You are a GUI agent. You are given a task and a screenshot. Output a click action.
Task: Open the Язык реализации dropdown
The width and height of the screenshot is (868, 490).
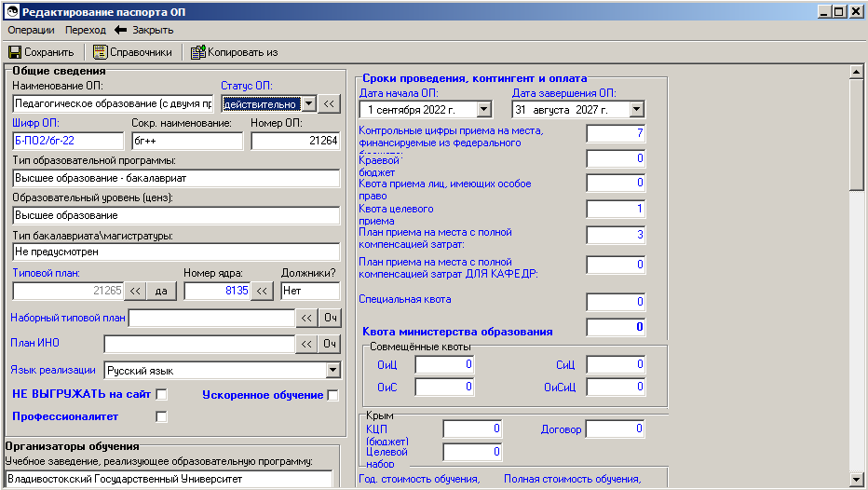pyautogui.click(x=332, y=371)
